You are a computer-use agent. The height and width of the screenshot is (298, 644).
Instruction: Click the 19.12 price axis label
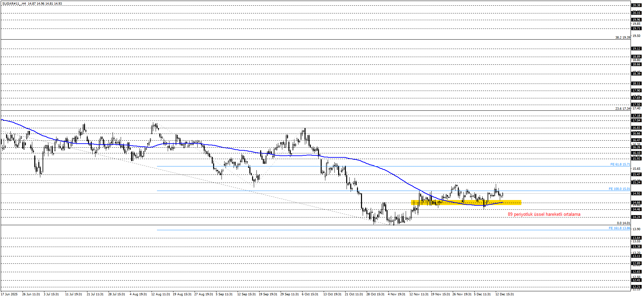pyautogui.click(x=636, y=49)
